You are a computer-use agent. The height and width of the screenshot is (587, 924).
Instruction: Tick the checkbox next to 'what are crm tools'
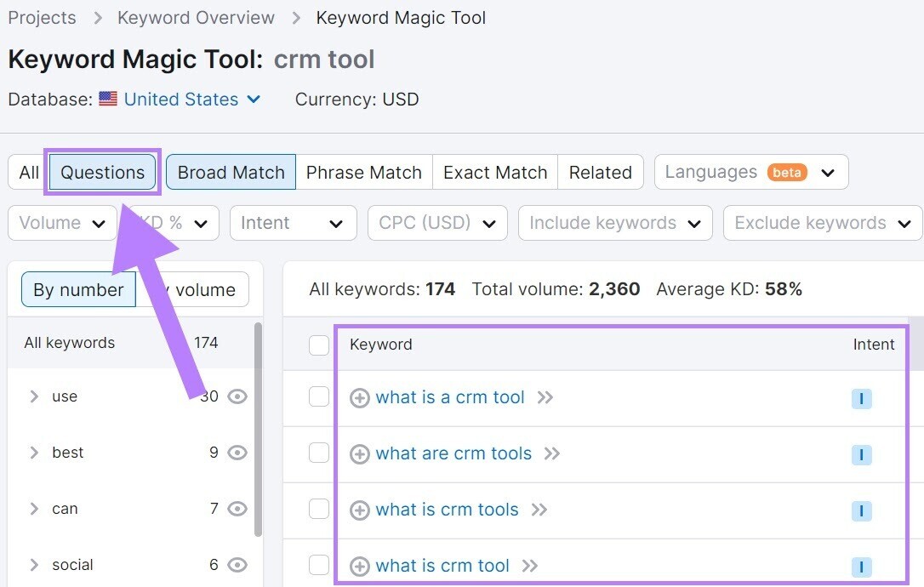click(x=319, y=453)
